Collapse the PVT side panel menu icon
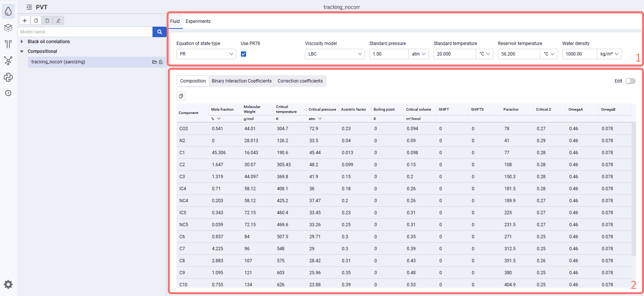This screenshot has width=644, height=296. pos(29,7)
